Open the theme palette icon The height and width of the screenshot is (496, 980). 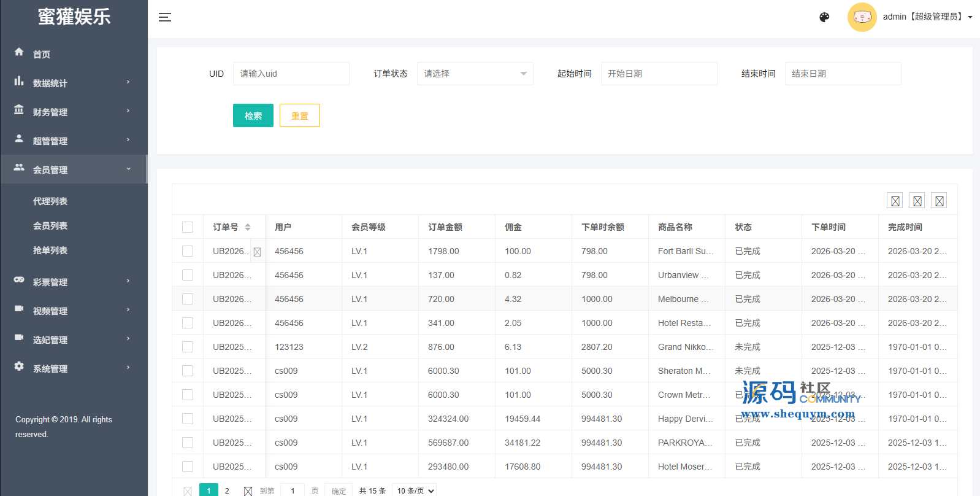[824, 17]
